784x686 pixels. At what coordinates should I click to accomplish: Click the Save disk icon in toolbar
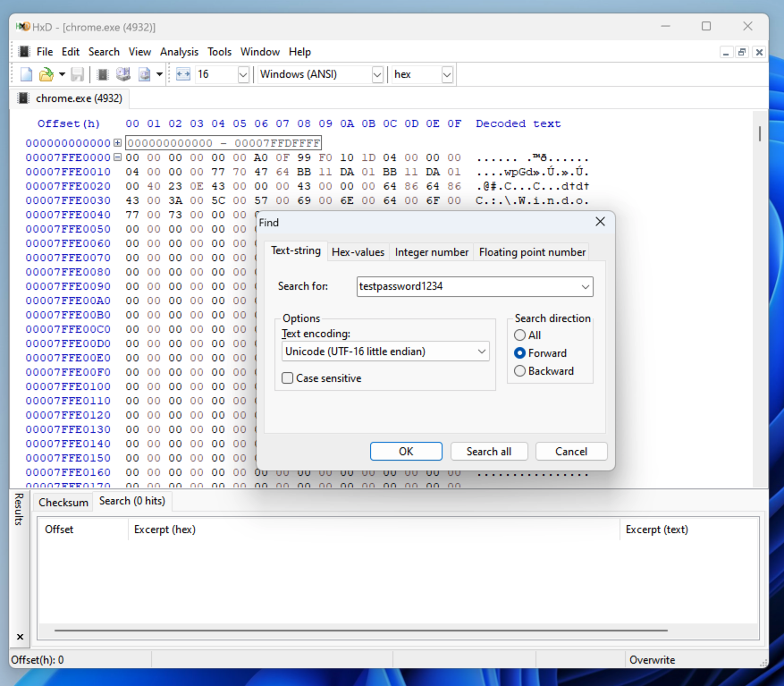78,74
